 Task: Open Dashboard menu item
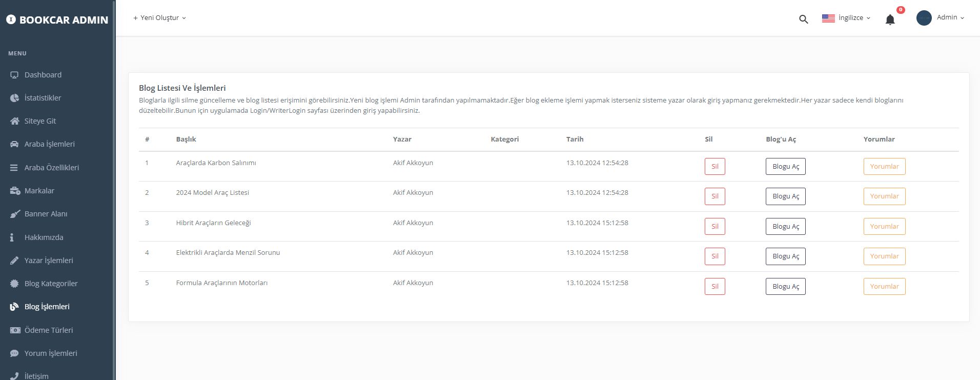tap(43, 75)
